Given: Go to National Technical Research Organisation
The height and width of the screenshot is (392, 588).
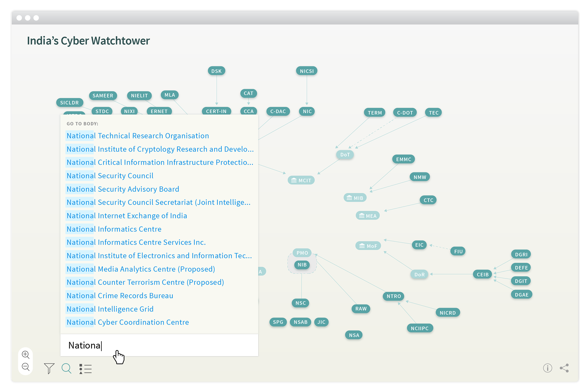Looking at the screenshot, I should [x=138, y=136].
